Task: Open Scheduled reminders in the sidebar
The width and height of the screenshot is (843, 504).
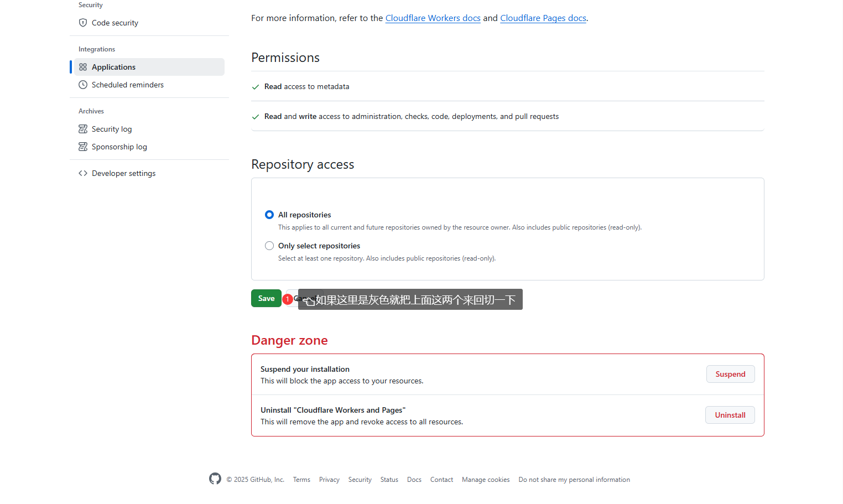Action: pos(127,85)
